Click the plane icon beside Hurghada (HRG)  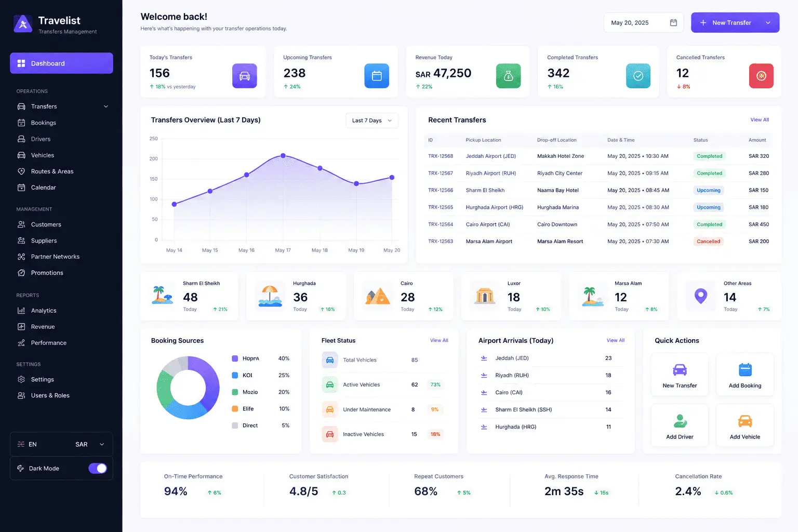(484, 427)
